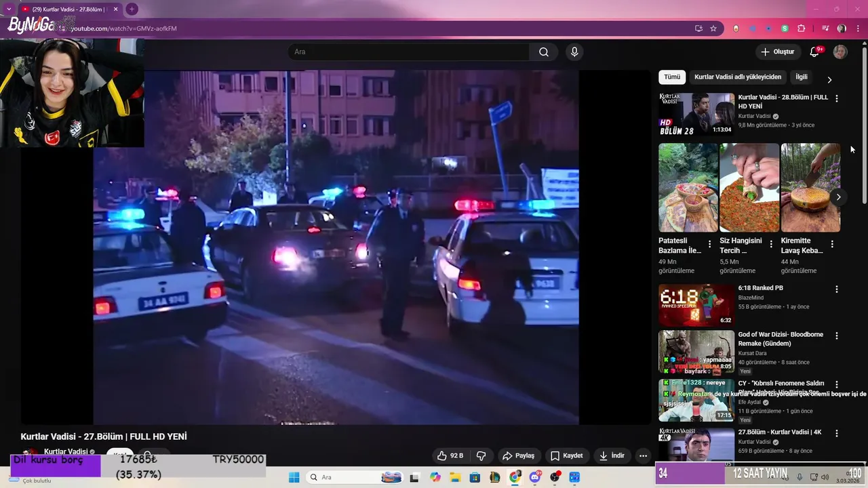Image resolution: width=868 pixels, height=488 pixels.
Task: Advance shorts shelf with next arrow
Action: click(x=838, y=197)
